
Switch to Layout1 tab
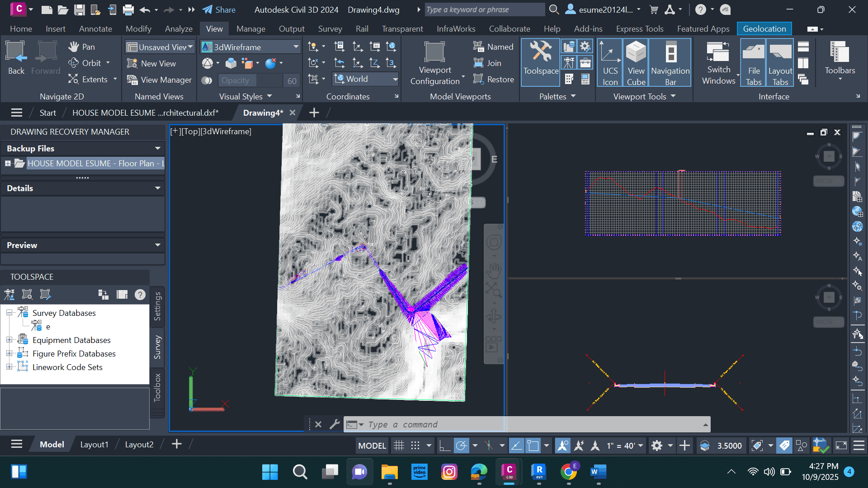[x=94, y=445]
